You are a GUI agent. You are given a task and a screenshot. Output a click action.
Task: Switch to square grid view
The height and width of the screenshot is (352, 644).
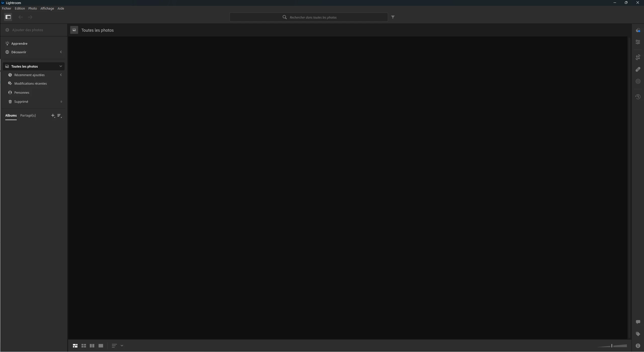[84, 346]
